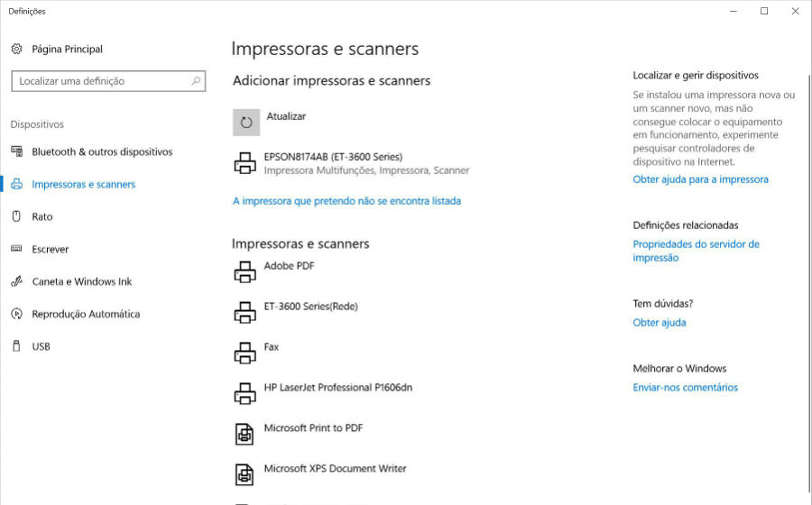Image resolution: width=812 pixels, height=505 pixels.
Task: Click the Microsoft XPS Document Writer icon
Action: coord(245,474)
